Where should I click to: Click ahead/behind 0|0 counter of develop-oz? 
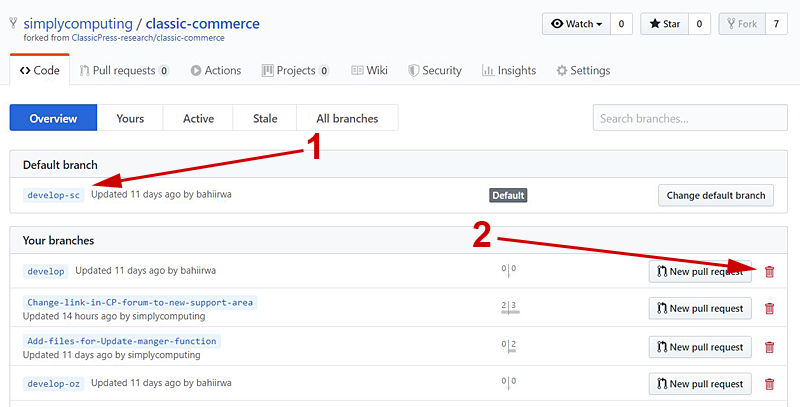pyautogui.click(x=509, y=382)
